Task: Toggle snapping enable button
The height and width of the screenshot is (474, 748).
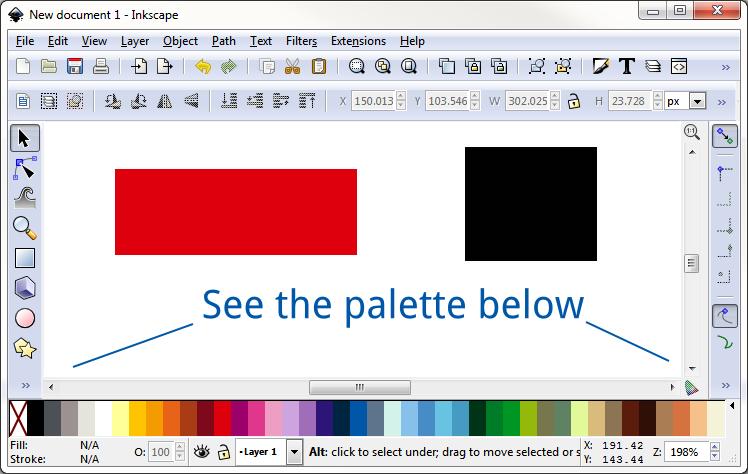Action: click(x=725, y=136)
